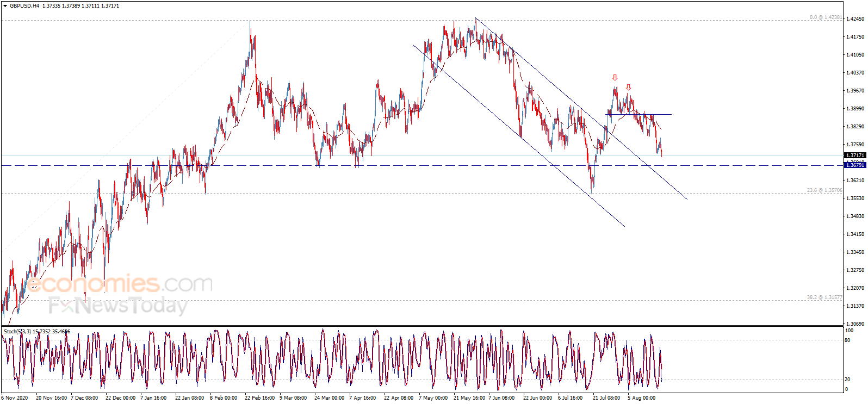Select the Stoch(5,3,3) indicator label
This screenshot has height=404, width=868.
coord(36,331)
